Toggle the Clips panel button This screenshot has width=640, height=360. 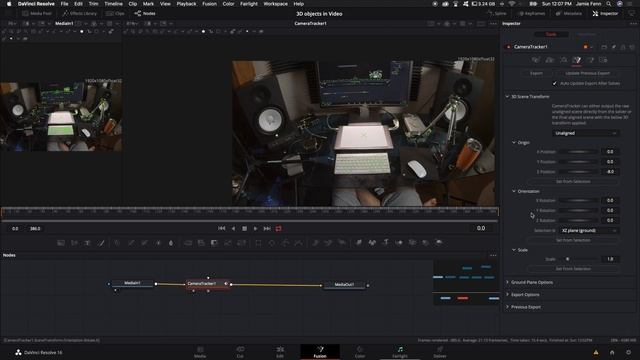pos(115,13)
